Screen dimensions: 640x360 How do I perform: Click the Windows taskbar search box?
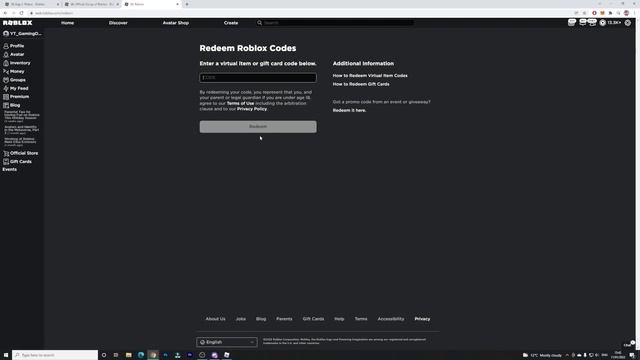pyautogui.click(x=55, y=355)
